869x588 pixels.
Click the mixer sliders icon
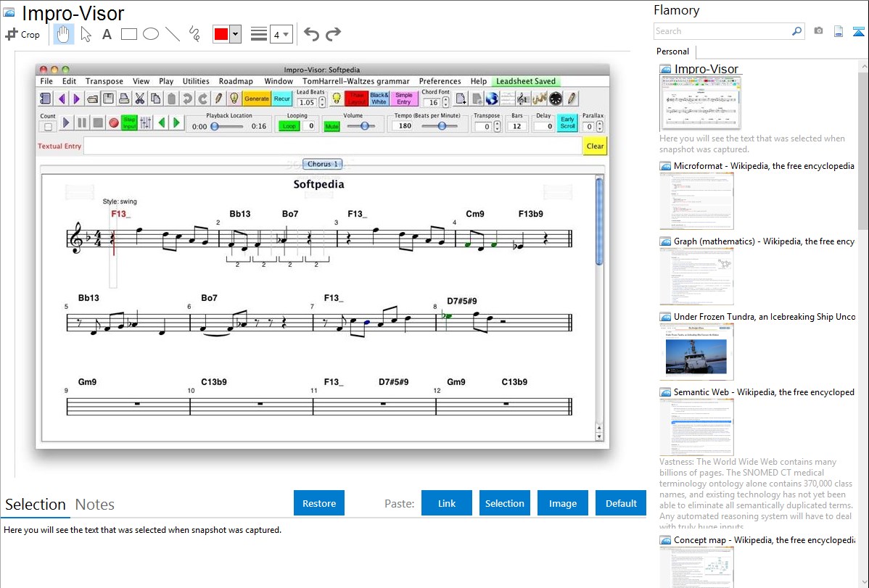click(146, 123)
